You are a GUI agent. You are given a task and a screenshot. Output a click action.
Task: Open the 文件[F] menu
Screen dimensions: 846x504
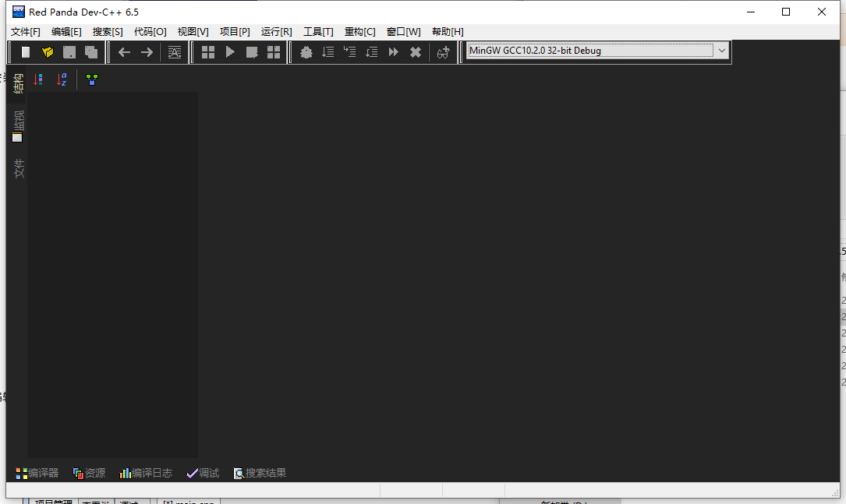[x=26, y=31]
